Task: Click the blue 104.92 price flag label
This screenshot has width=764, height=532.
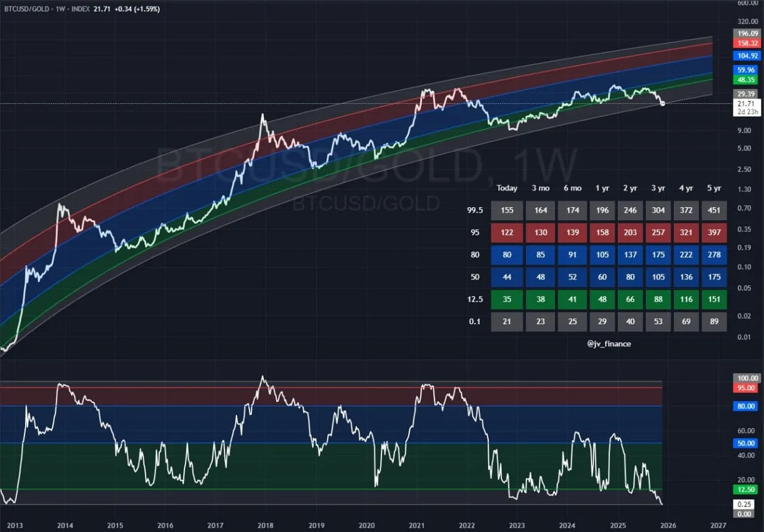Action: click(x=745, y=55)
